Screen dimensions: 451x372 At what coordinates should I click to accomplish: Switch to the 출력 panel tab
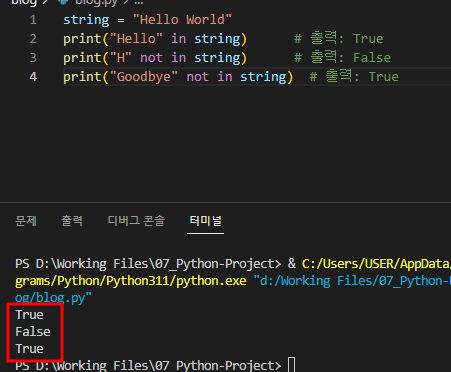[72, 221]
